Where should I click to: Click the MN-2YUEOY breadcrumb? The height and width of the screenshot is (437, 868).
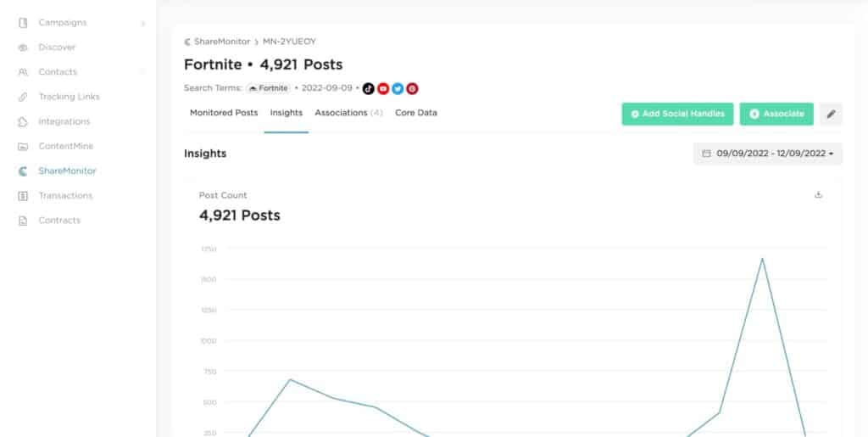coord(290,42)
